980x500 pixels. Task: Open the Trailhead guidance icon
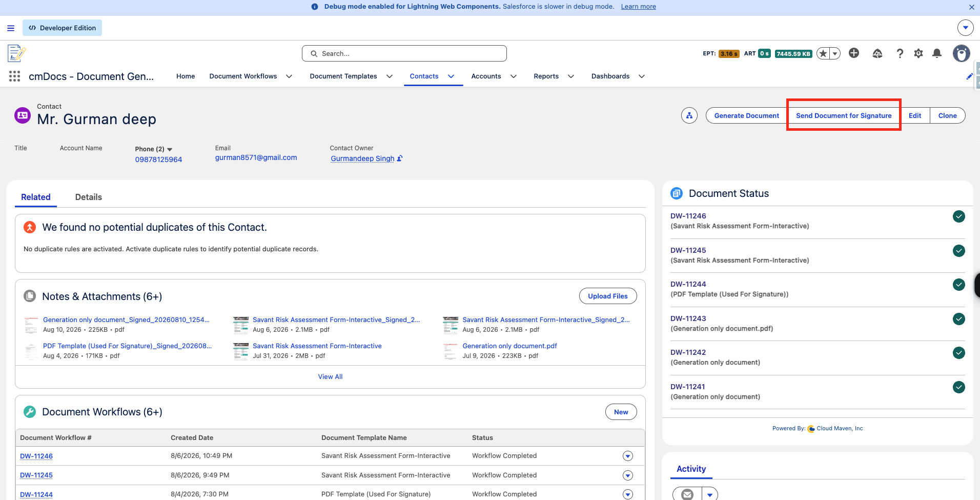click(x=877, y=53)
